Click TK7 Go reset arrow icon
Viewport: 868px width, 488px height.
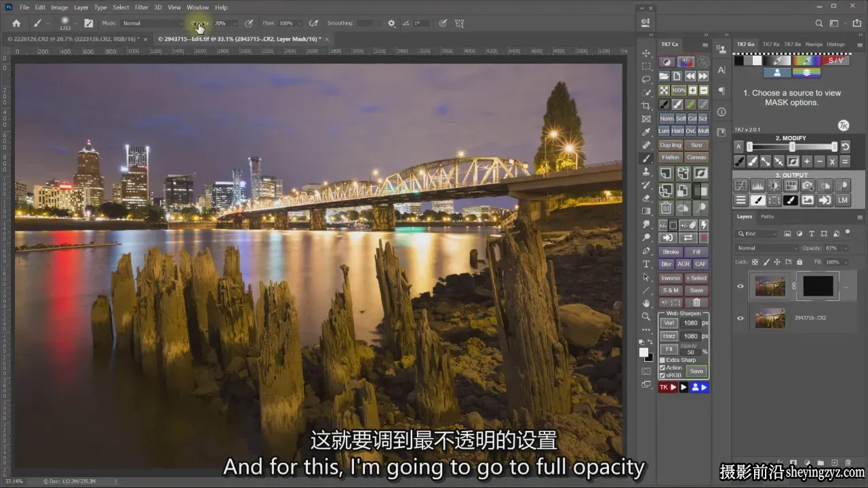[x=846, y=146]
